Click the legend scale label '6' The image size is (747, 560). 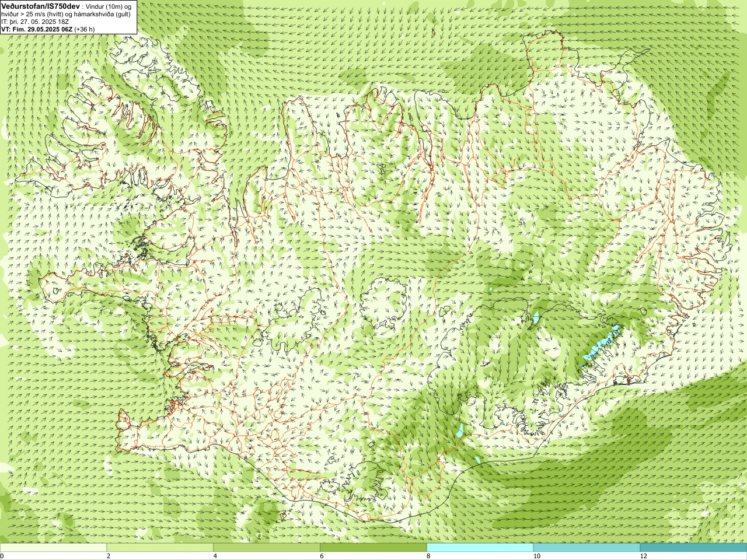(322, 556)
